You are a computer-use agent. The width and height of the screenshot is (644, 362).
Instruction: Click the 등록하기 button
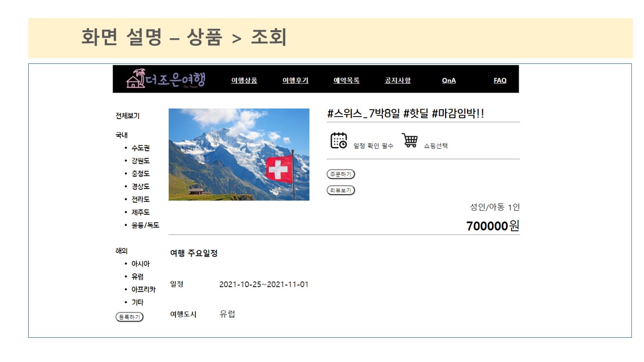tap(129, 317)
